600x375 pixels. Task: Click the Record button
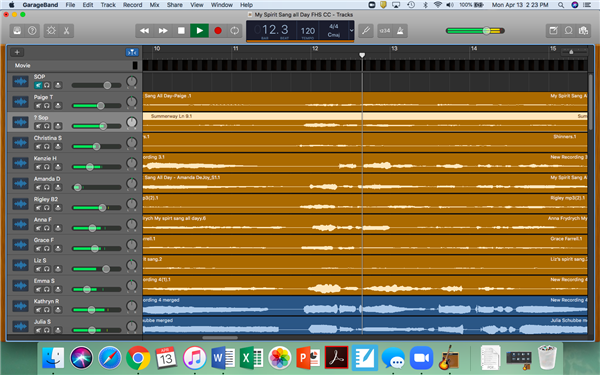coord(218,31)
